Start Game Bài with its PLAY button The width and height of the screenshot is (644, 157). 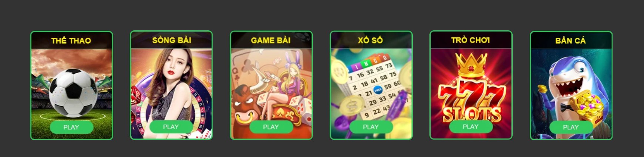click(271, 127)
